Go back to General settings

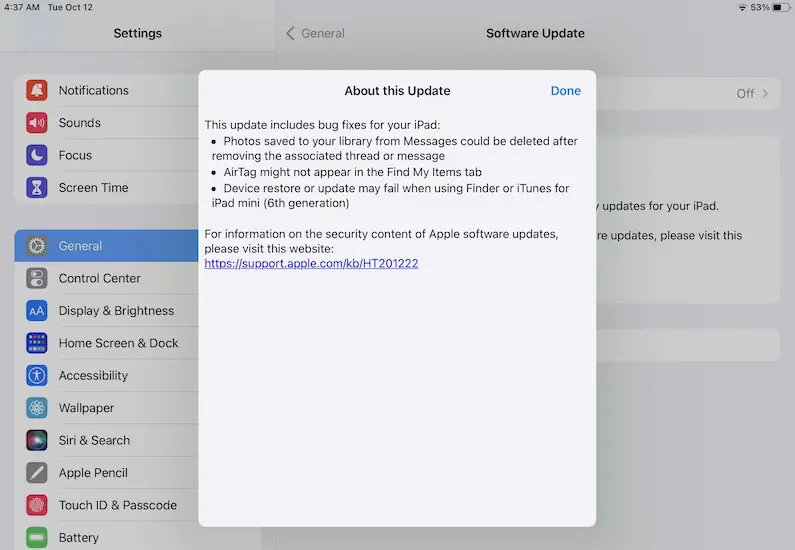[315, 33]
